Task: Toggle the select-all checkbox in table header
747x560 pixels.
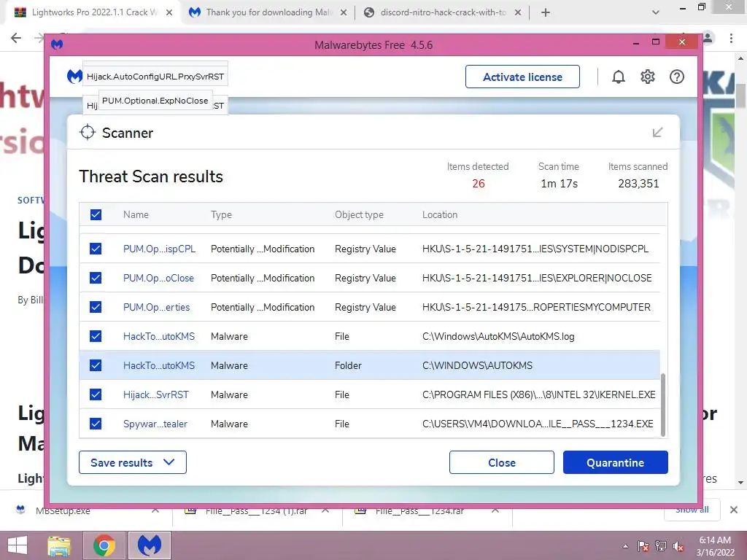Action: point(96,214)
